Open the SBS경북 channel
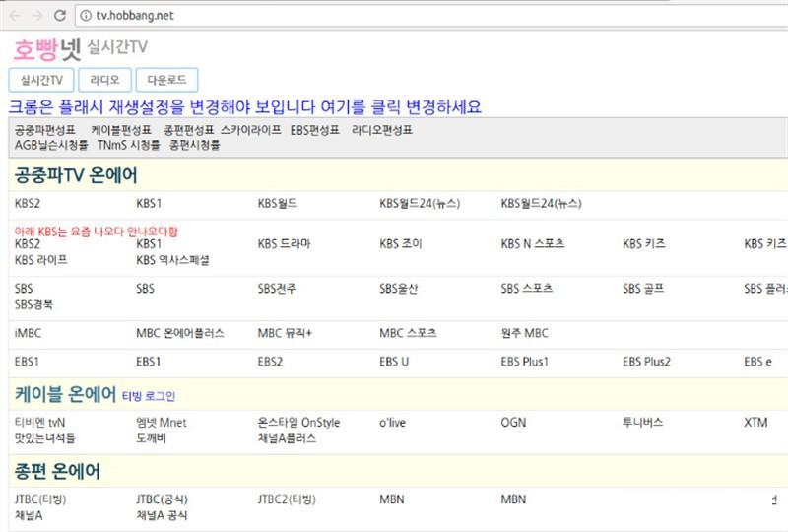Viewport: 788px width, 532px height. coord(33,304)
